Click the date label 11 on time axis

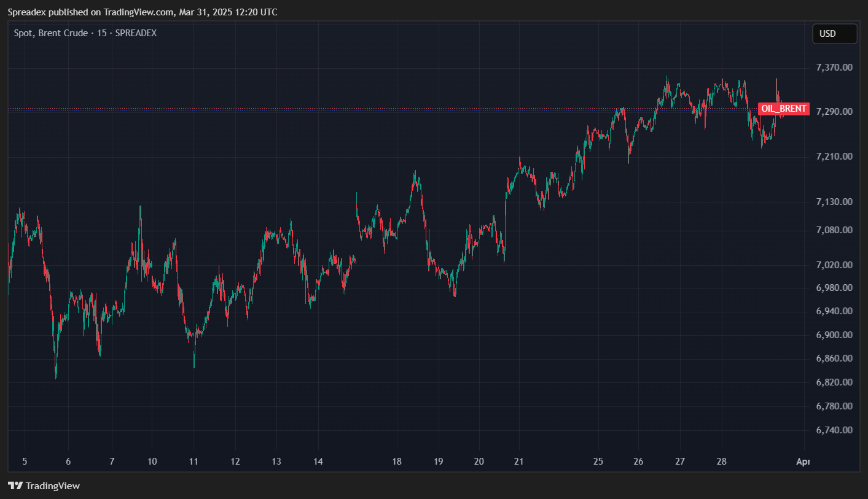pyautogui.click(x=194, y=462)
